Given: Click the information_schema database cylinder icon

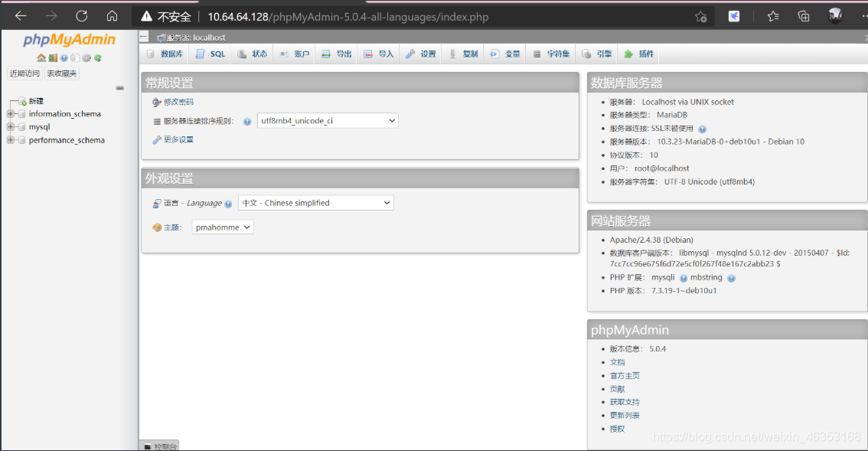Looking at the screenshot, I should point(22,113).
